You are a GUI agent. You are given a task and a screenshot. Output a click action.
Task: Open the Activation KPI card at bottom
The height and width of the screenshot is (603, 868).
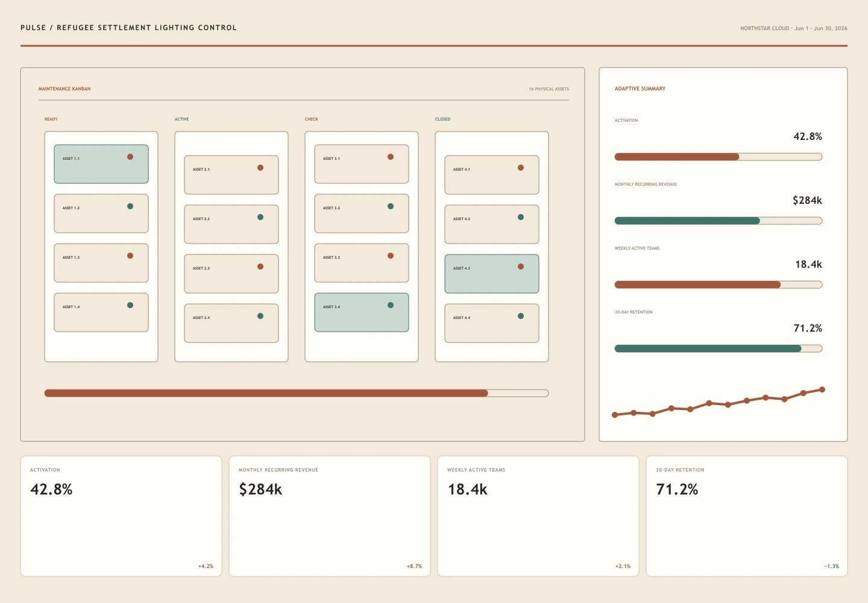(x=121, y=516)
